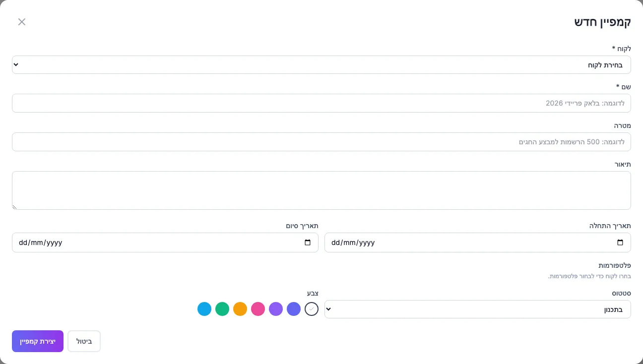Expand the לקוח client dropdown
643x364 pixels.
coord(321,64)
